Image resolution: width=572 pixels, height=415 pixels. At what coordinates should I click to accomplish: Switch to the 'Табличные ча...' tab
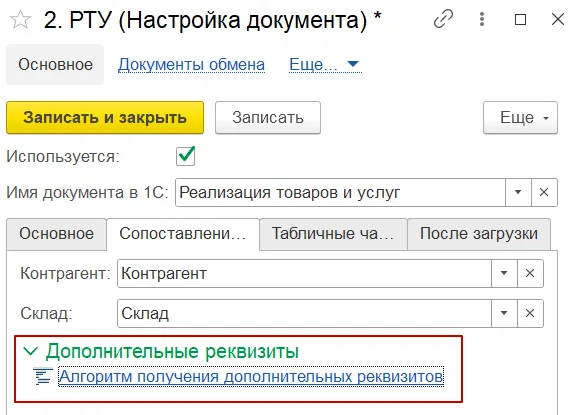pyautogui.click(x=333, y=234)
